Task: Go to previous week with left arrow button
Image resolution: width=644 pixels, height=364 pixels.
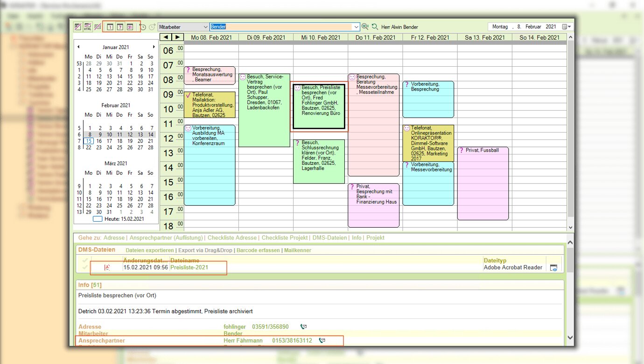Action: click(x=166, y=37)
